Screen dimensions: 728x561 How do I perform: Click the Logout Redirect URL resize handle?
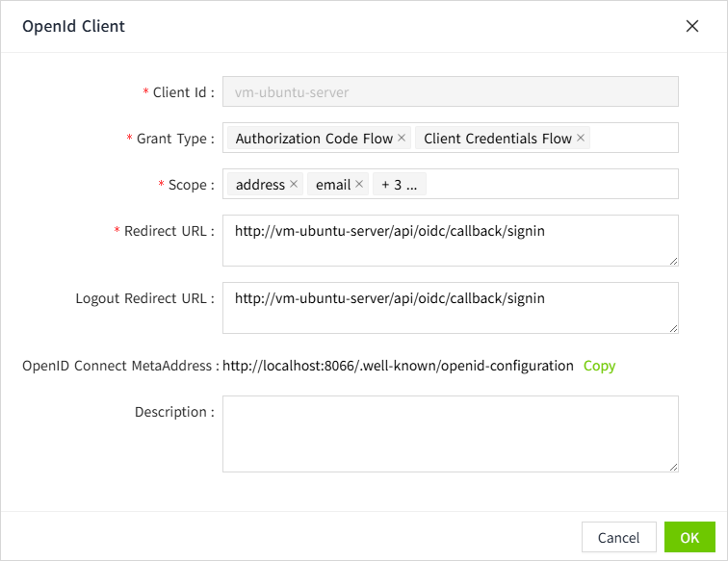pyautogui.click(x=673, y=328)
